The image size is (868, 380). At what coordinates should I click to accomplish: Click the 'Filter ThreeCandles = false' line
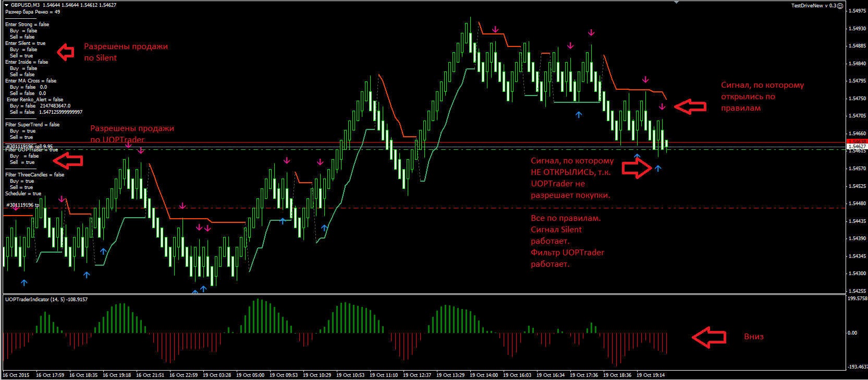point(34,175)
